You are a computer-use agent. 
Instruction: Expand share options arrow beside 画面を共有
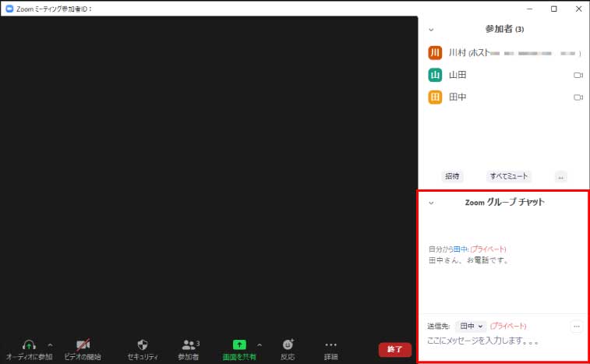[x=260, y=345]
